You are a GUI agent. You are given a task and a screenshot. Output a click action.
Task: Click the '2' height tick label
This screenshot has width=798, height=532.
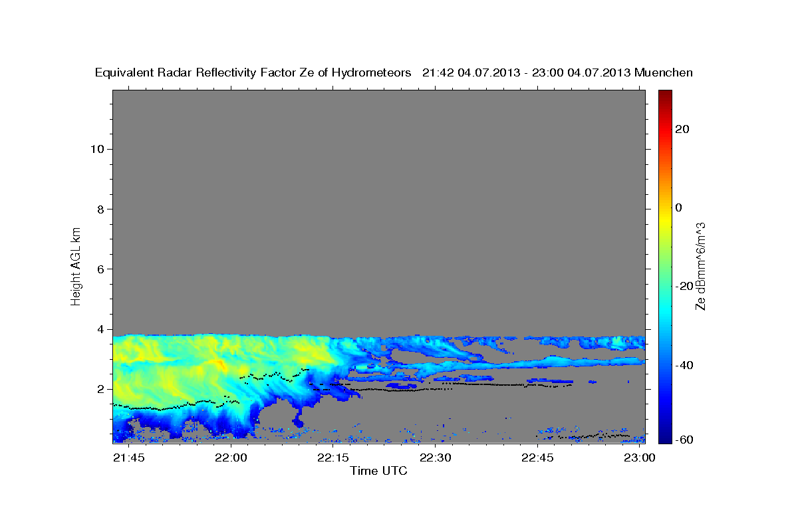(x=99, y=389)
